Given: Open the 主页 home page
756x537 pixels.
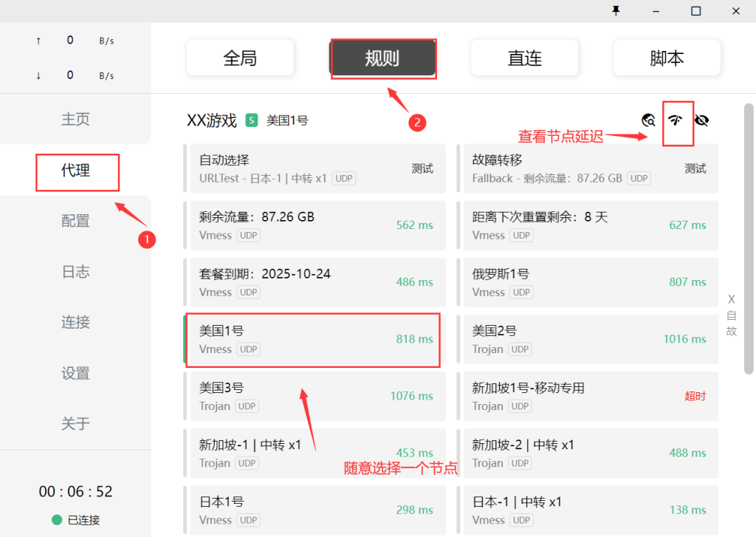Looking at the screenshot, I should pyautogui.click(x=75, y=119).
